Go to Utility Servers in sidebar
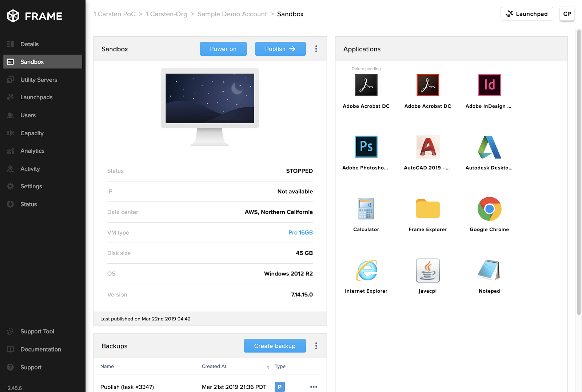The image size is (582, 392). (39, 80)
